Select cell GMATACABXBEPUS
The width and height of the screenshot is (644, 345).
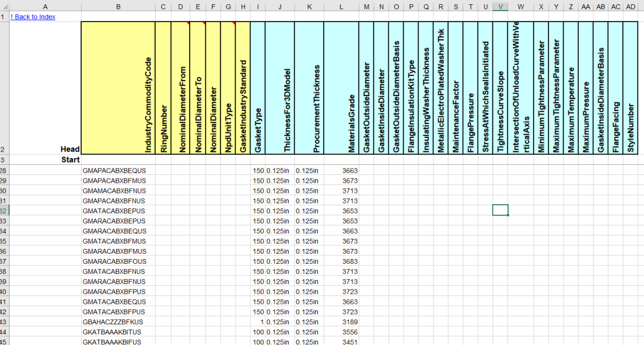click(118, 211)
